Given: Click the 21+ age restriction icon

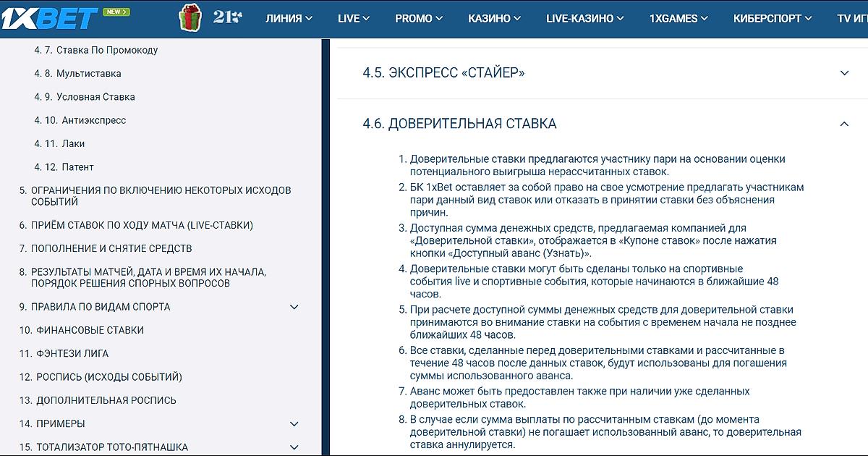Looking at the screenshot, I should [x=228, y=17].
